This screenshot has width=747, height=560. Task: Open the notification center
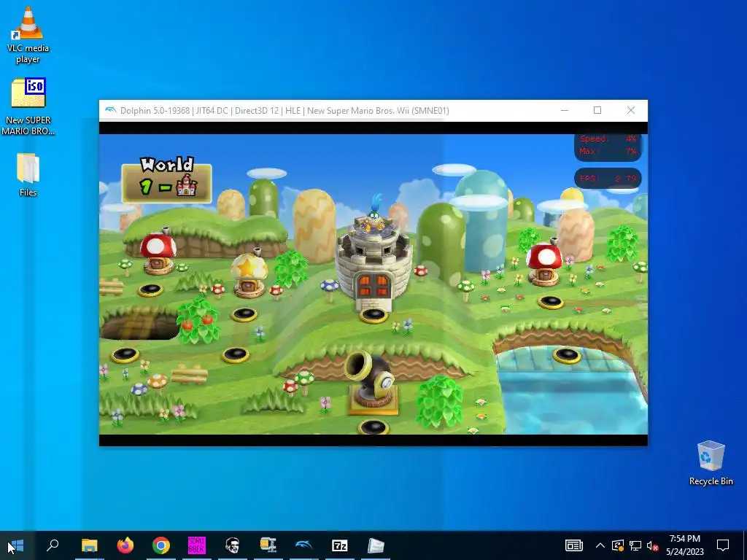coord(723,545)
